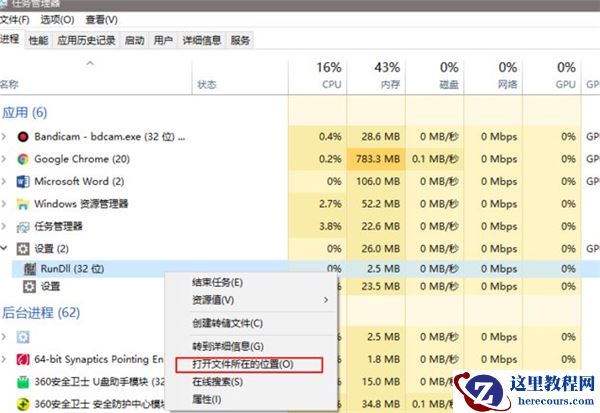The width and height of the screenshot is (600, 413).
Task: Click Chrome's 783.3 MB memory cell
Action: coord(376,159)
